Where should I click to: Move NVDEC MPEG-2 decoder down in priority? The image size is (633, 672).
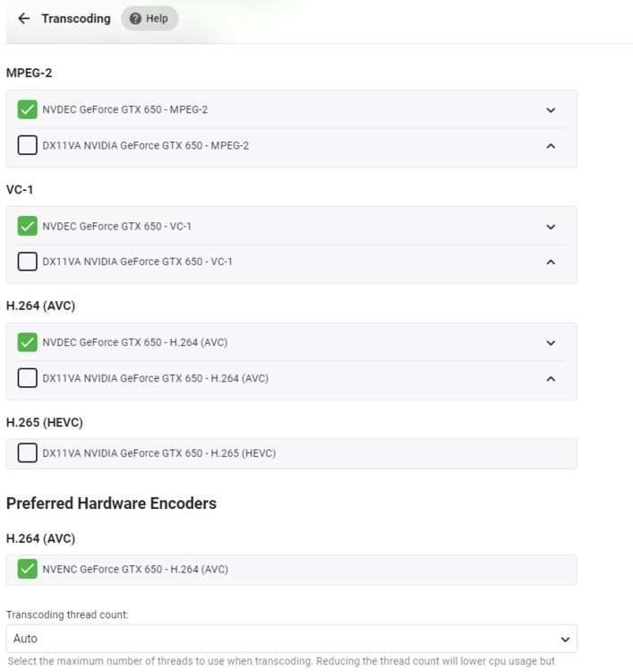point(551,110)
